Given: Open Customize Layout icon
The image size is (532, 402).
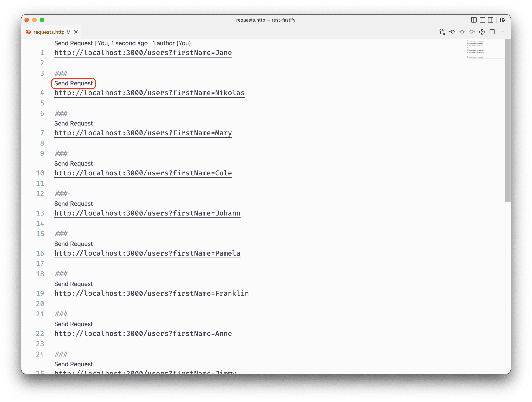Looking at the screenshot, I should pos(503,20).
